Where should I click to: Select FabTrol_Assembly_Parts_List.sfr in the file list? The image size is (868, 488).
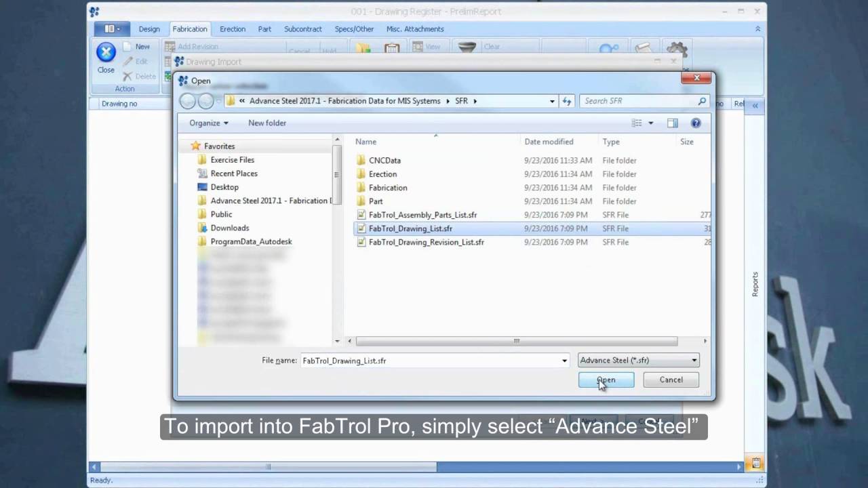point(422,215)
